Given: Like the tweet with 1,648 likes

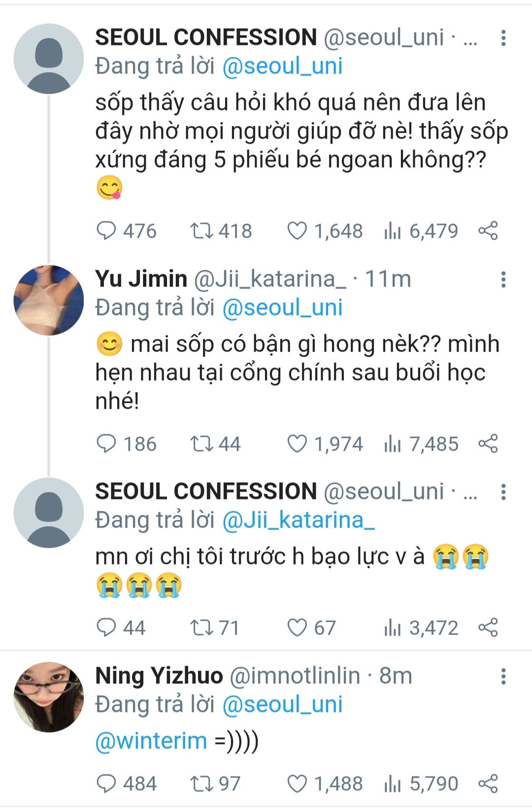Looking at the screenshot, I should pyautogui.click(x=297, y=231).
